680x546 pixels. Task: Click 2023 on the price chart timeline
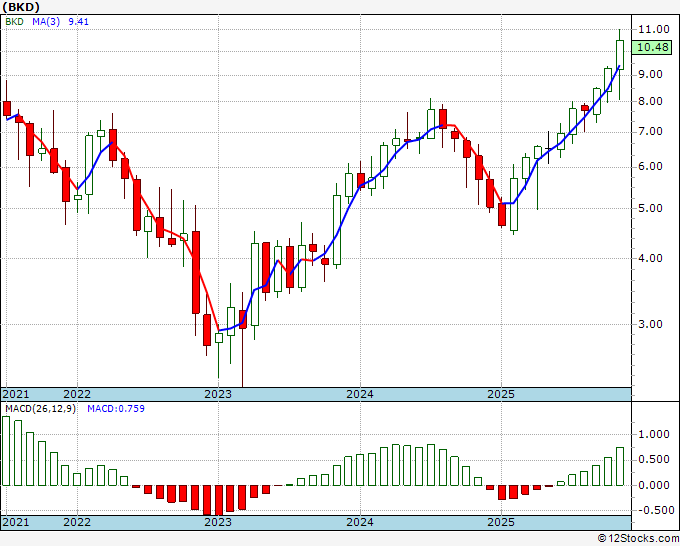pyautogui.click(x=218, y=394)
